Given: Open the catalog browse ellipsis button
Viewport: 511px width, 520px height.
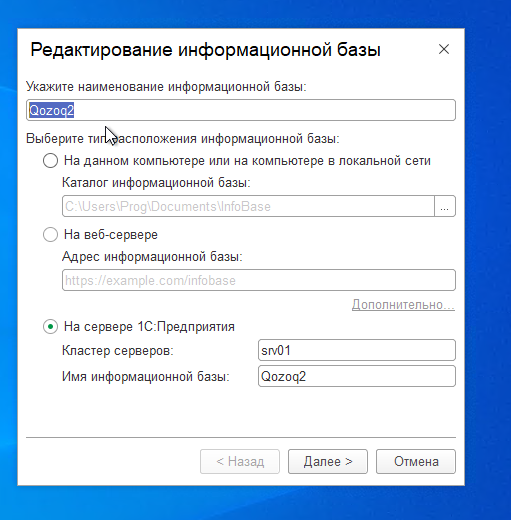Looking at the screenshot, I should point(445,206).
